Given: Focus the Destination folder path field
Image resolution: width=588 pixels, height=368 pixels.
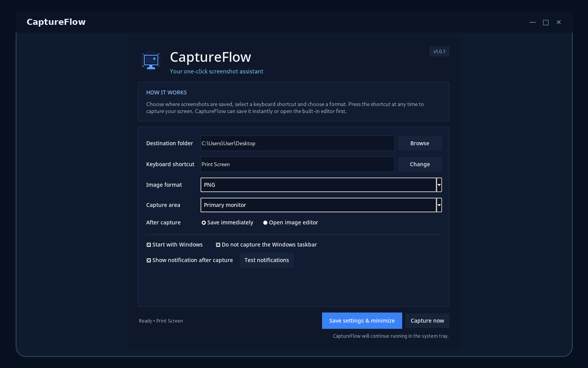Looking at the screenshot, I should (298, 143).
